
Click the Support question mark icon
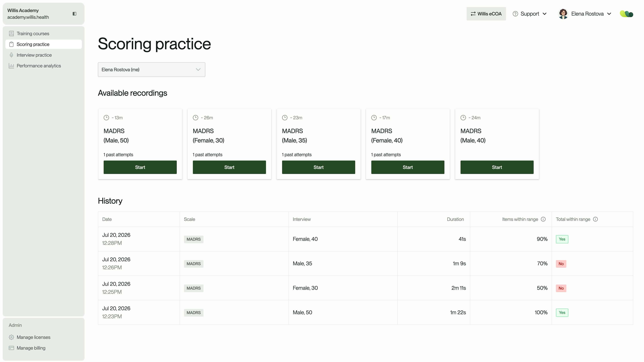(x=515, y=14)
